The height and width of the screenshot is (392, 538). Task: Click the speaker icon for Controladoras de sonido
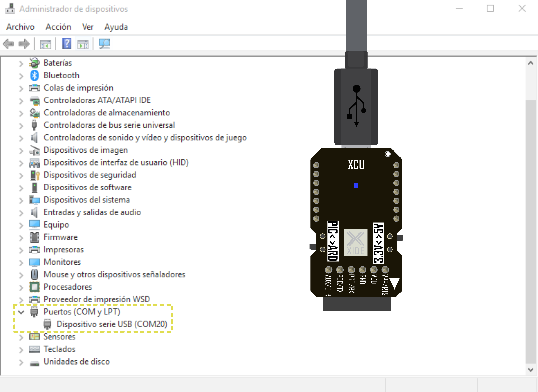(x=34, y=138)
